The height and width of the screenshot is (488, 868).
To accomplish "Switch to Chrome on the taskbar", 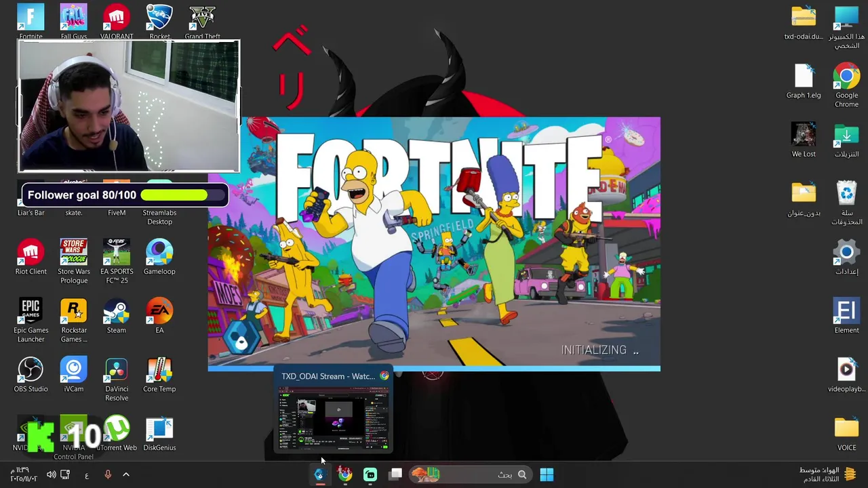I will click(345, 474).
